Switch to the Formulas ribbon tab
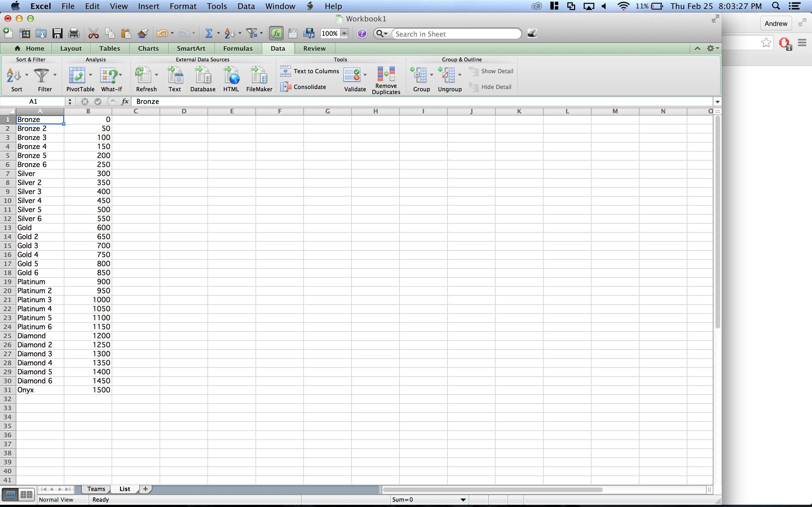 point(238,48)
